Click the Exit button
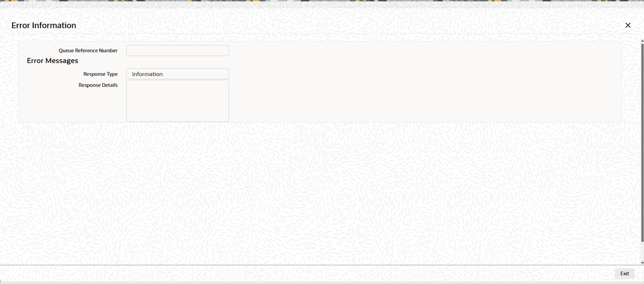The image size is (644, 284). coord(625,274)
